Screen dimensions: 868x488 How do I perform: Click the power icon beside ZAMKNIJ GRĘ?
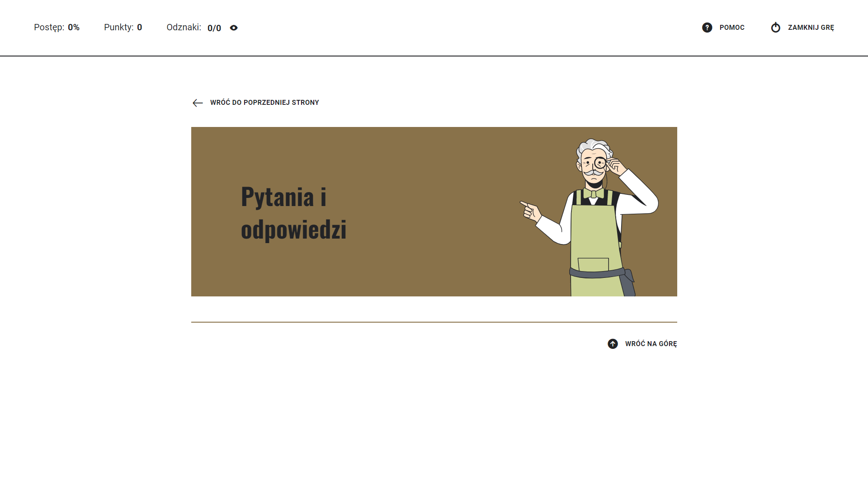(776, 28)
